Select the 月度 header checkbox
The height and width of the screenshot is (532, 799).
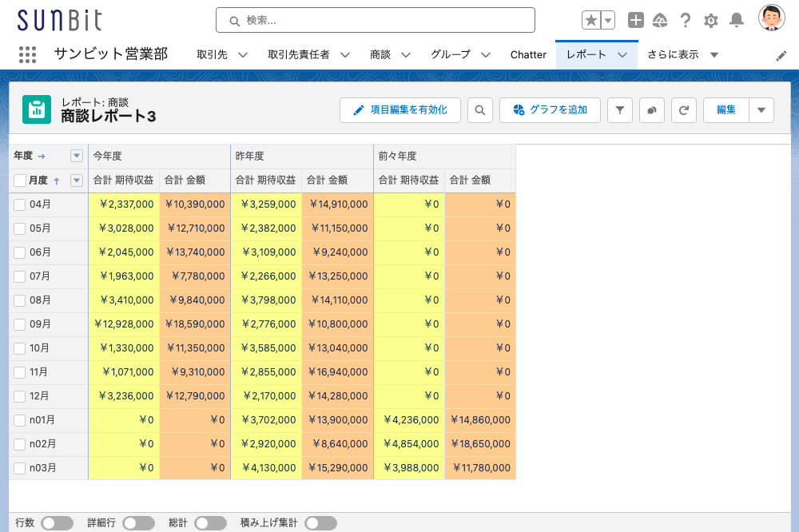pos(20,181)
